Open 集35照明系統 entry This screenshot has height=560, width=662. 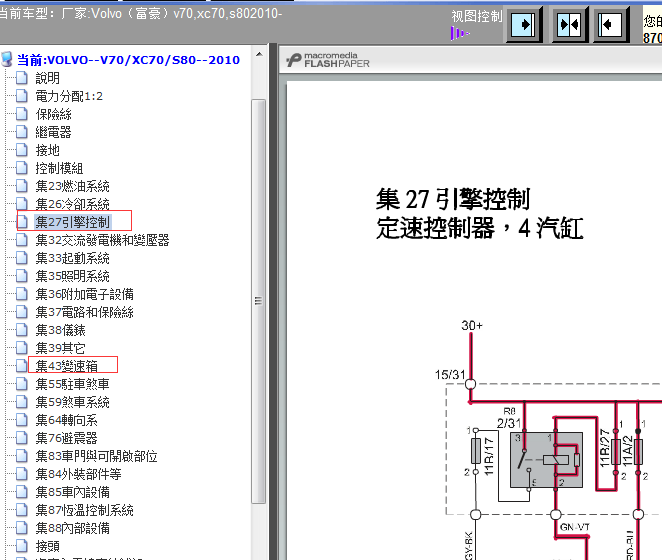(x=72, y=276)
